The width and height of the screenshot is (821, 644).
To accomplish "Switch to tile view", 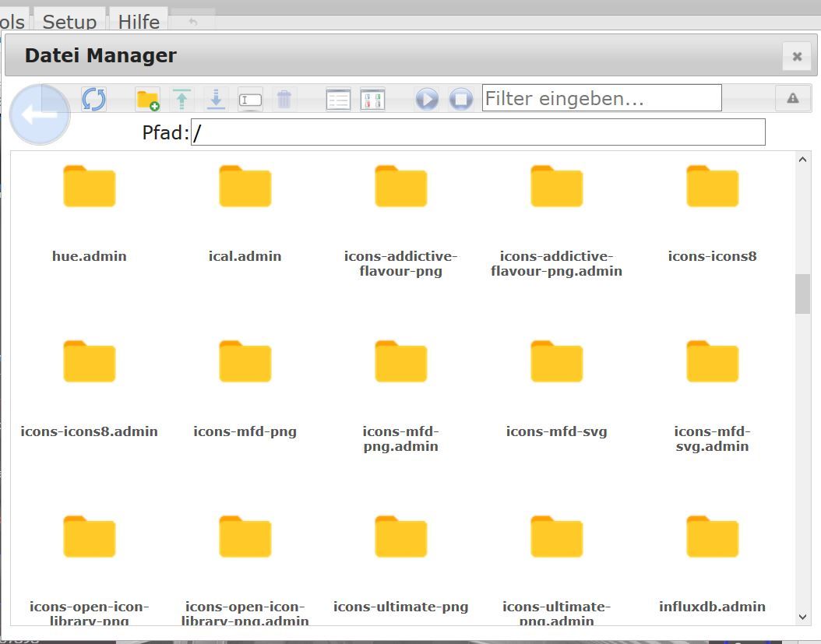I will coord(373,100).
